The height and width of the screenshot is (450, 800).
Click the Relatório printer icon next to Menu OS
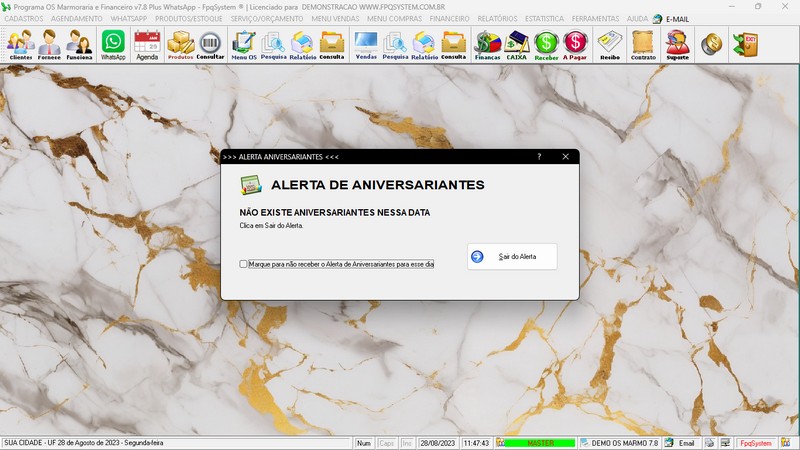303,45
